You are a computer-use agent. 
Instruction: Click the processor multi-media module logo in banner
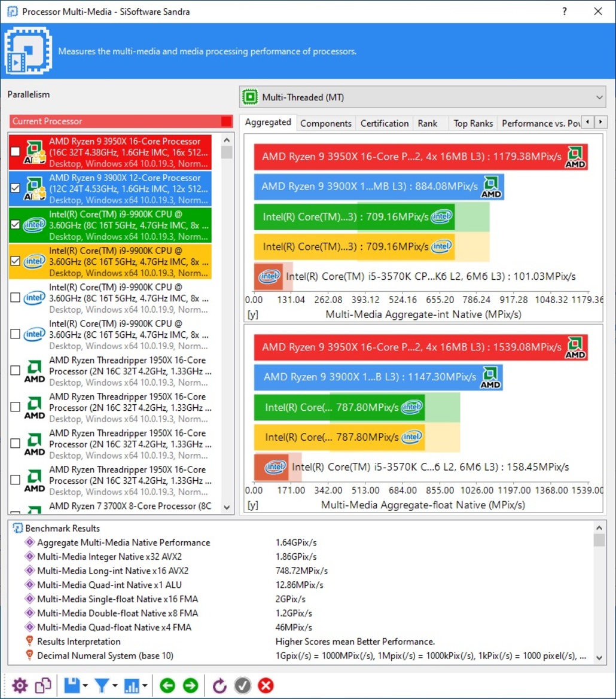[29, 51]
